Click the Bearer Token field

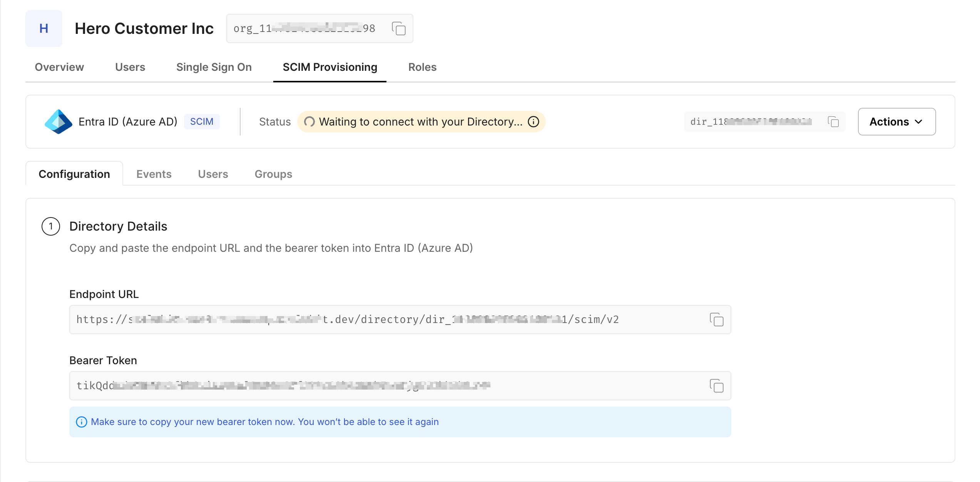point(385,386)
